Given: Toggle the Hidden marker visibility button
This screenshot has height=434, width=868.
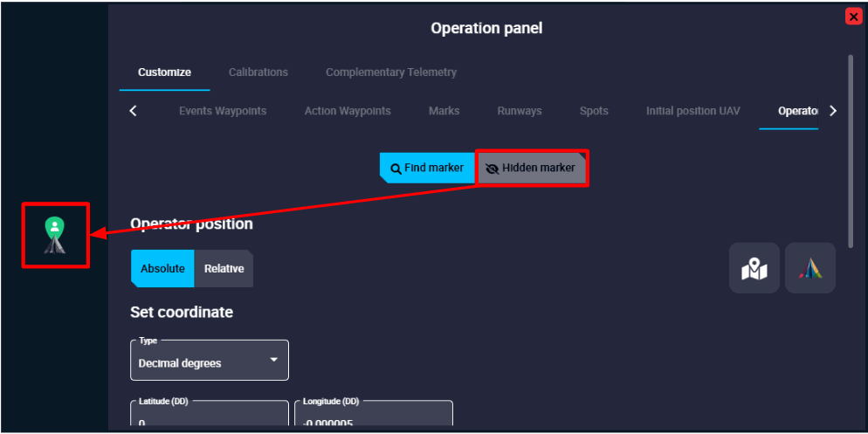Looking at the screenshot, I should (x=531, y=168).
